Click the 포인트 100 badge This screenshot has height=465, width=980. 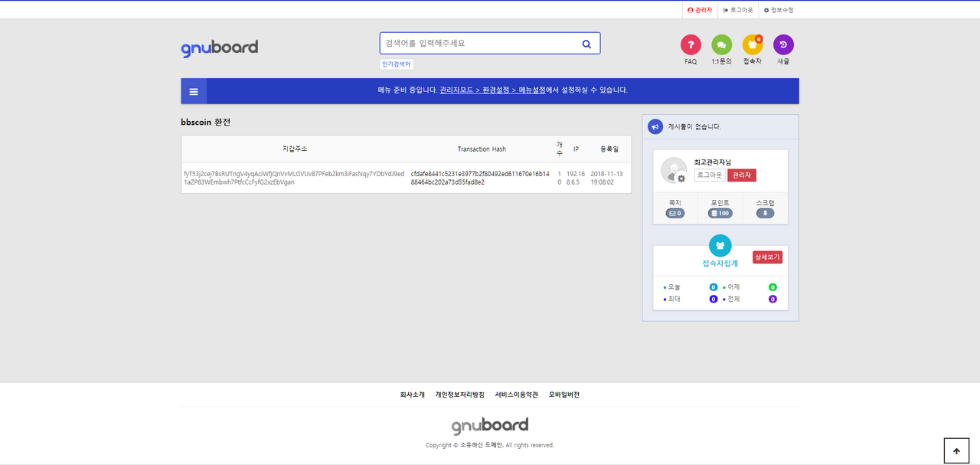[720, 213]
